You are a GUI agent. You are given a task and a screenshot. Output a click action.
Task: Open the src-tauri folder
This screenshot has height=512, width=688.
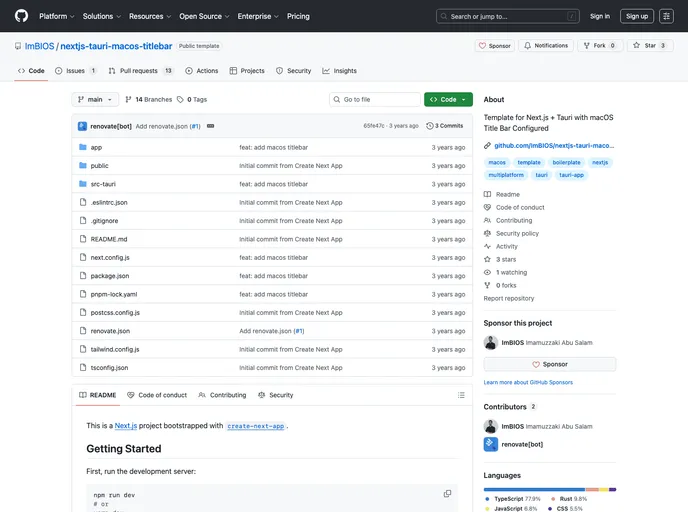101,184
